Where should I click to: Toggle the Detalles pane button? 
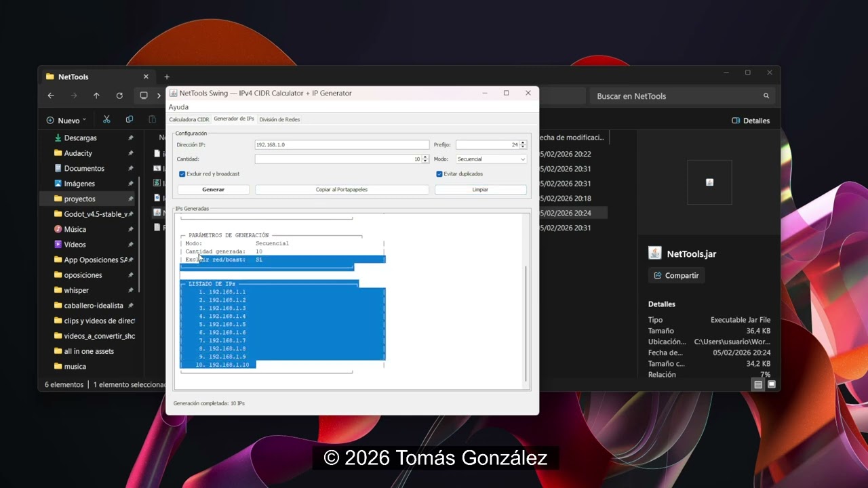[751, 121]
